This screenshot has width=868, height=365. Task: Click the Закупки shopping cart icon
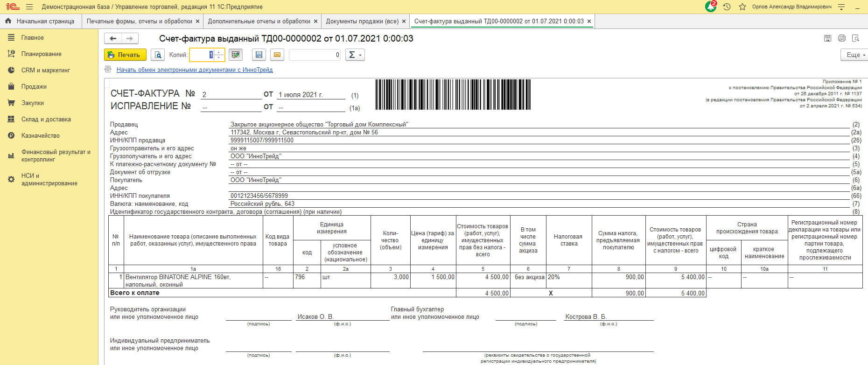tap(11, 103)
